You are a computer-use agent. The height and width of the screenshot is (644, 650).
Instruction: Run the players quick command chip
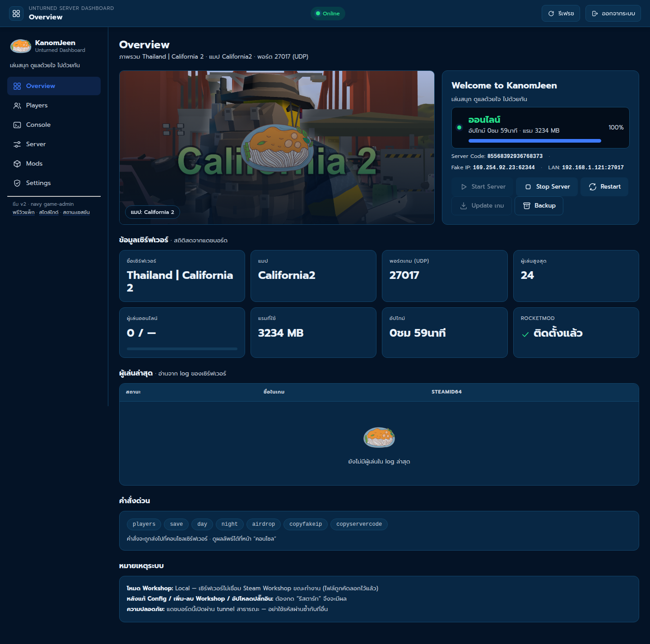click(x=144, y=524)
